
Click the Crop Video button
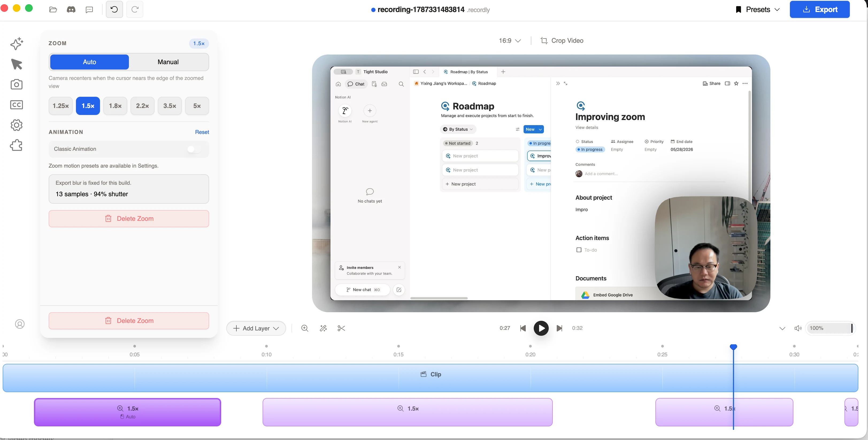pos(562,40)
